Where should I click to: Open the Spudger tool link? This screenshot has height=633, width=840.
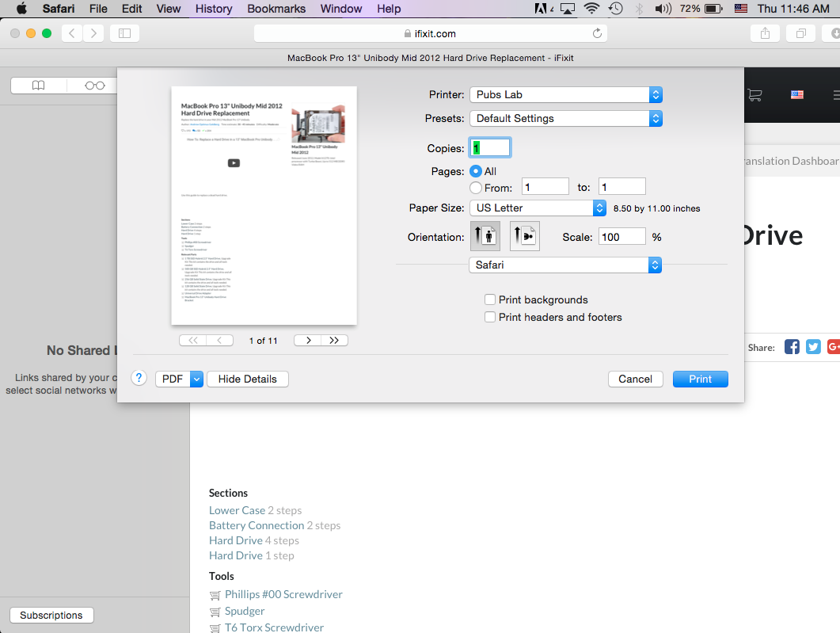pyautogui.click(x=245, y=611)
